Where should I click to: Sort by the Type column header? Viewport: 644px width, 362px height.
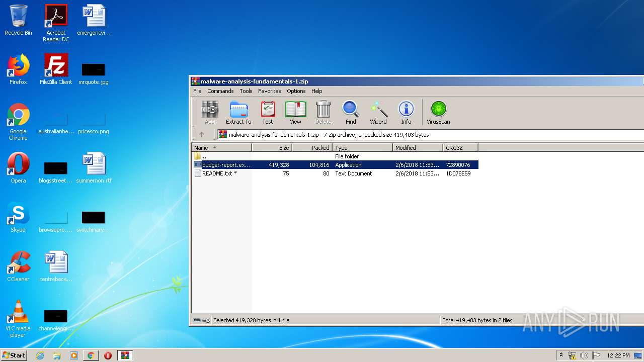(362, 148)
